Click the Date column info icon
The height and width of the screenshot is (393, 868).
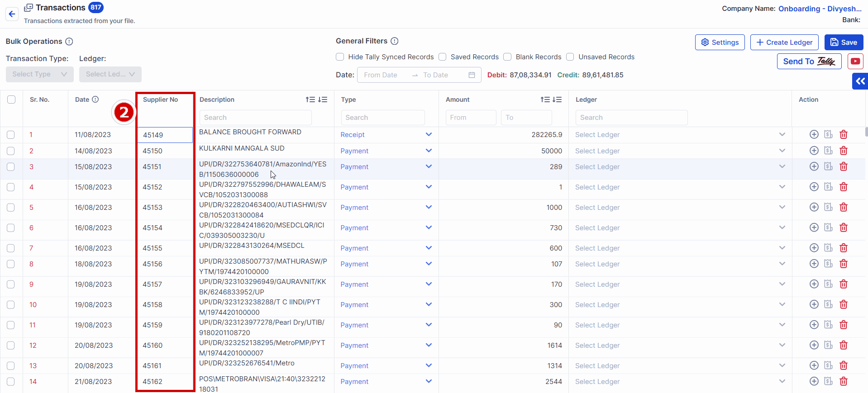pos(95,99)
